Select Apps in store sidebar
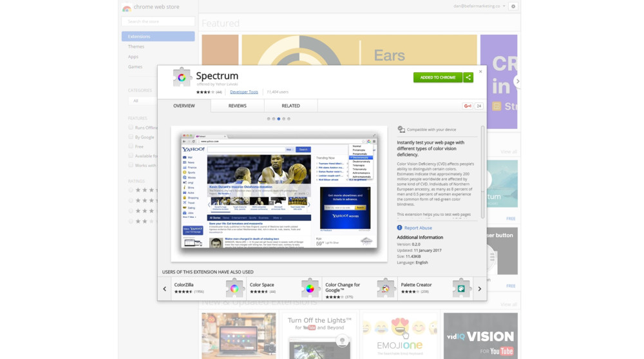Viewport: 644px width, 359px height. pyautogui.click(x=133, y=57)
